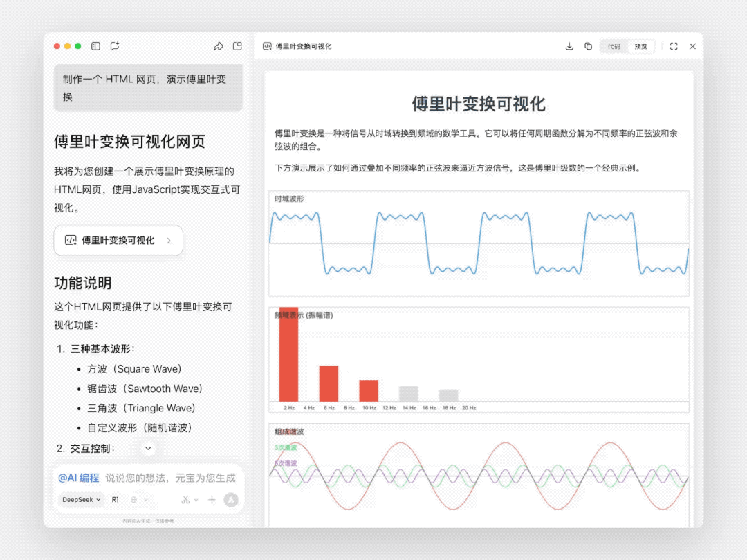Toggle the R1 deep-thinking mode
The width and height of the screenshot is (747, 560).
(x=115, y=500)
